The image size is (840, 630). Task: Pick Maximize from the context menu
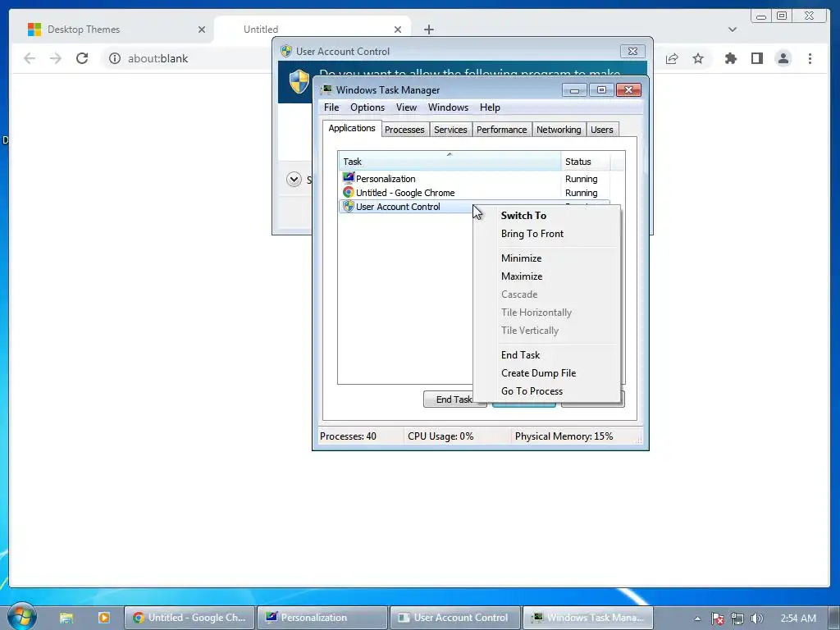(x=522, y=276)
